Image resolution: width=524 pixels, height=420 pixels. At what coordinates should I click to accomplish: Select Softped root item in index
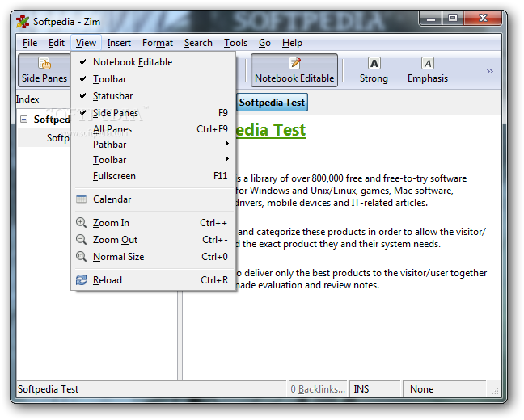click(x=52, y=120)
